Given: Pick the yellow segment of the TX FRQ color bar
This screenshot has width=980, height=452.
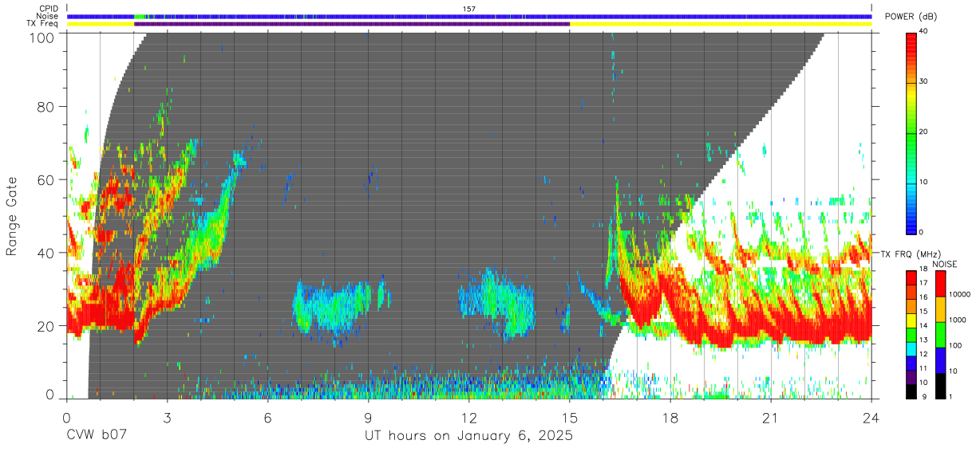Looking at the screenshot, I should pos(911,320).
